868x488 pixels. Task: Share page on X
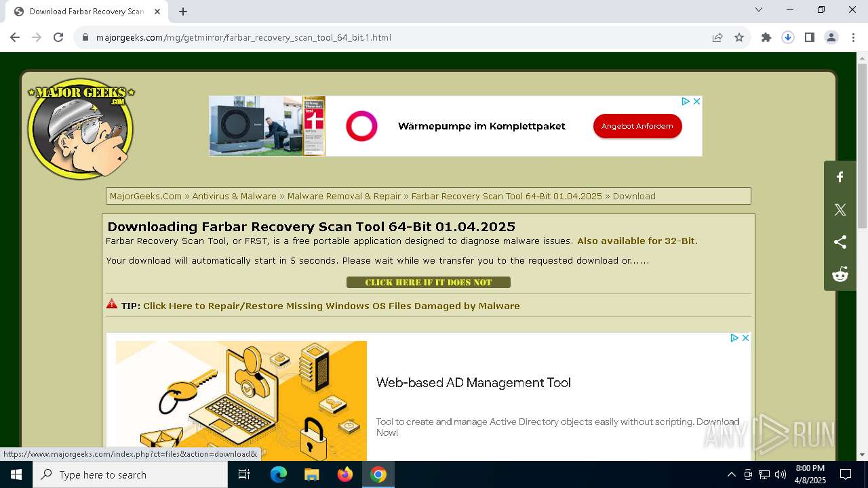840,209
